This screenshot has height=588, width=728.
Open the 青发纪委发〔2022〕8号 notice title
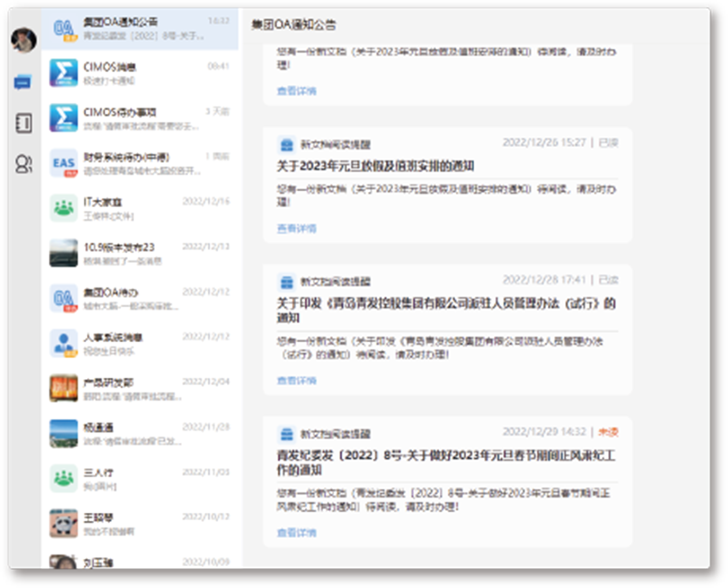[x=445, y=462]
